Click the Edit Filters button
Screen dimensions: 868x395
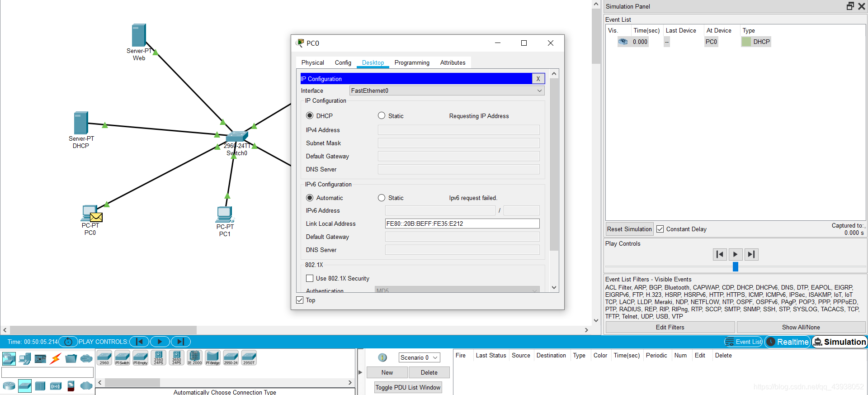[x=670, y=327]
